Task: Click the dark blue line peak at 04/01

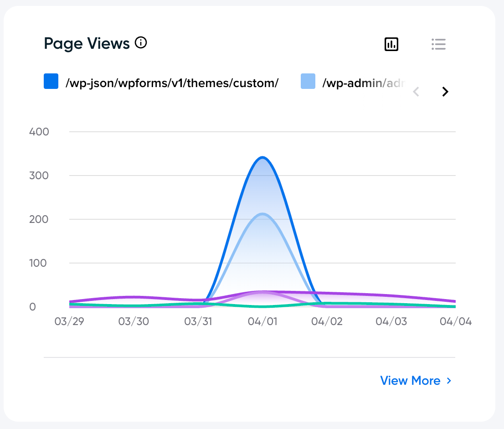Action: pos(262,158)
